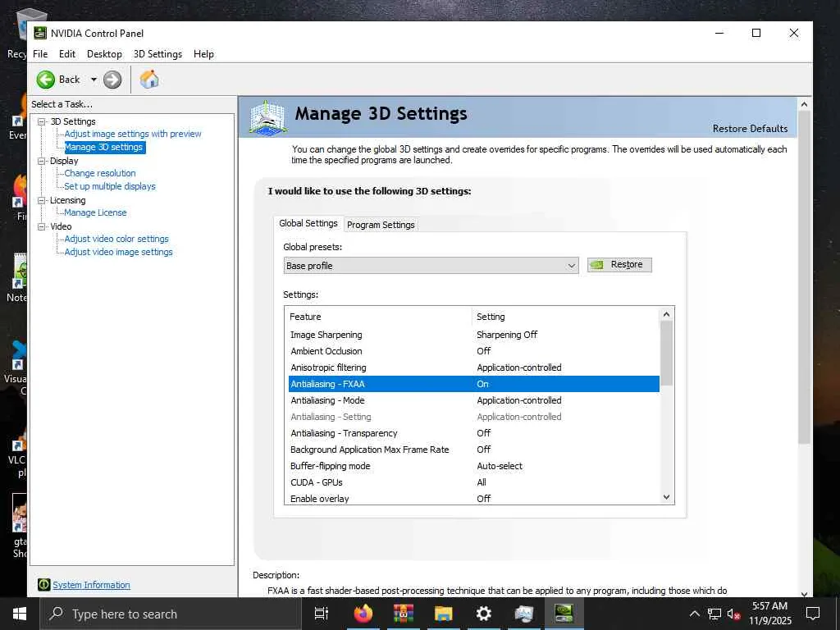Screen dimensions: 840x630
Task: Open File Explorer from the taskbar
Action: (x=444, y=614)
